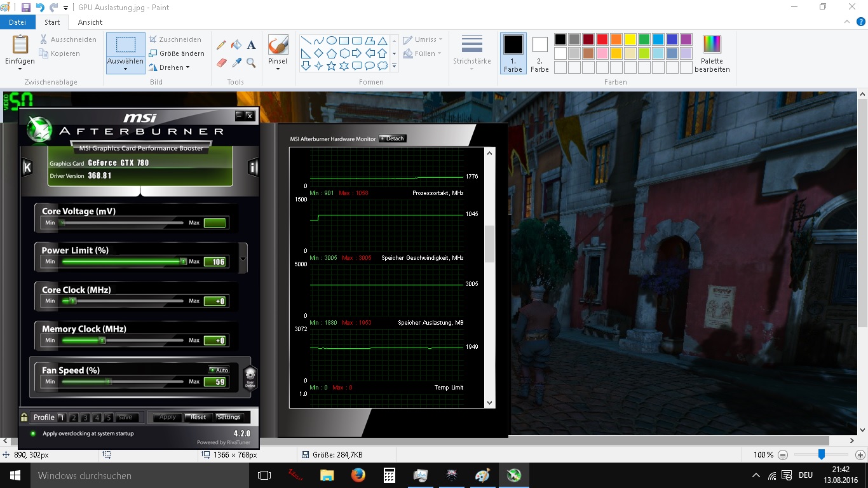Choose the Six-point star shape
Image resolution: width=868 pixels, height=488 pixels.
[x=344, y=65]
